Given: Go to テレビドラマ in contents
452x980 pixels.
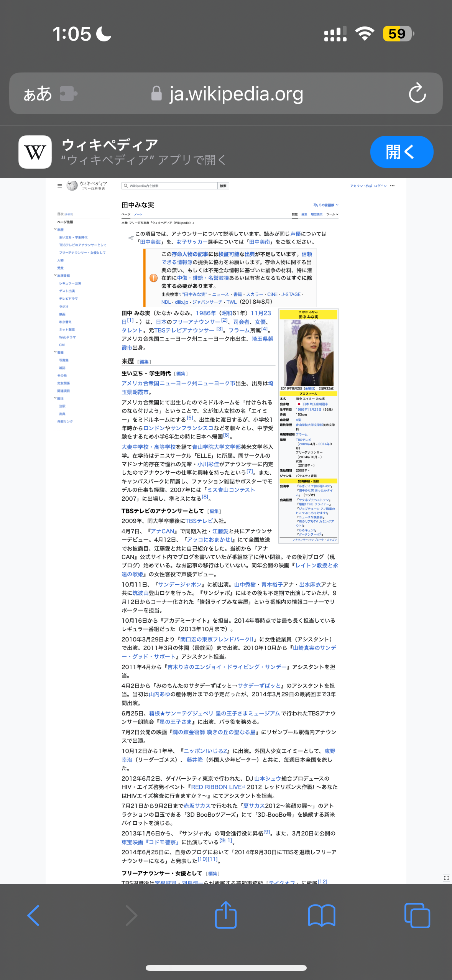Looking at the screenshot, I should click(x=68, y=299).
